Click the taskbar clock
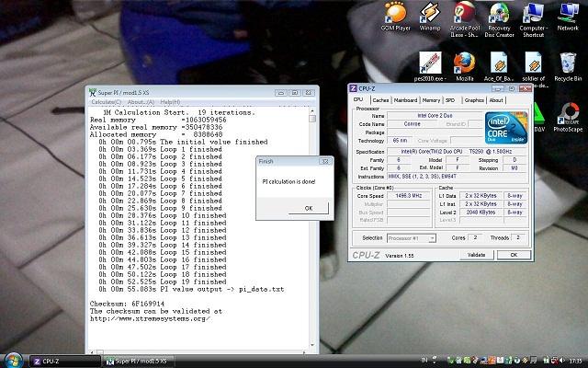 (577, 361)
